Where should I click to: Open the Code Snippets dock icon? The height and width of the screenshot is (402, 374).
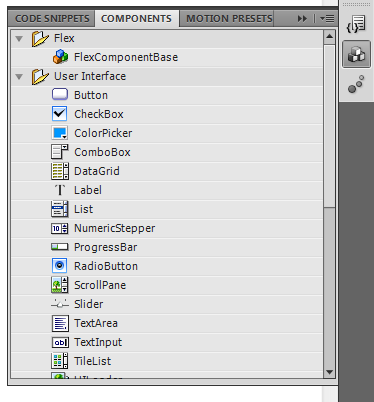coord(356,24)
